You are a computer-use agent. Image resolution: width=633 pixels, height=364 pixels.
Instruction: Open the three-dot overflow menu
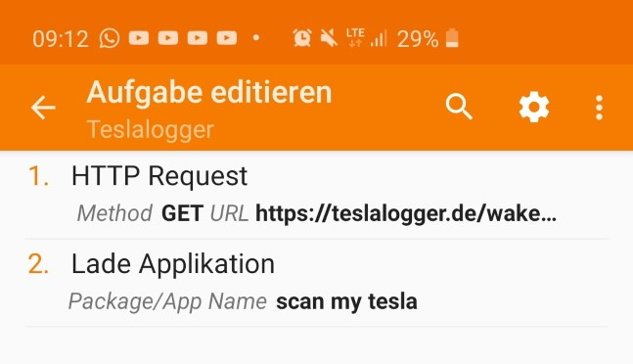pyautogui.click(x=599, y=108)
